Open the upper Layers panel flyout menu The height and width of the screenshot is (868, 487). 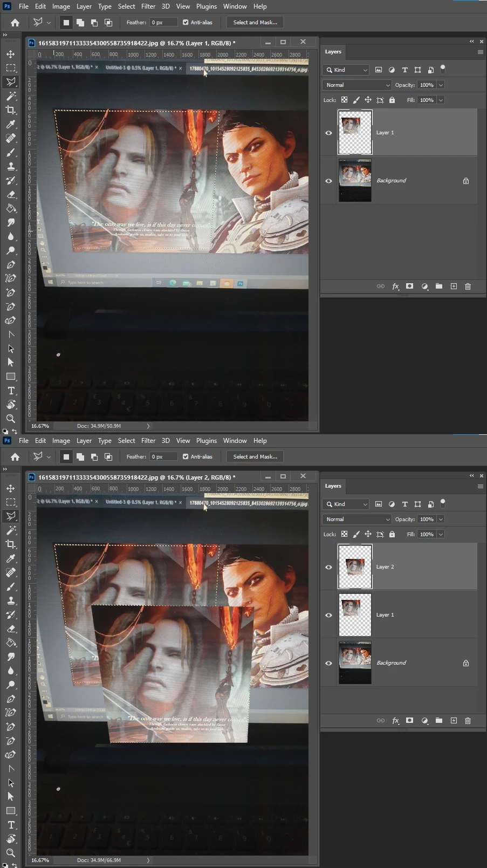tap(480, 52)
